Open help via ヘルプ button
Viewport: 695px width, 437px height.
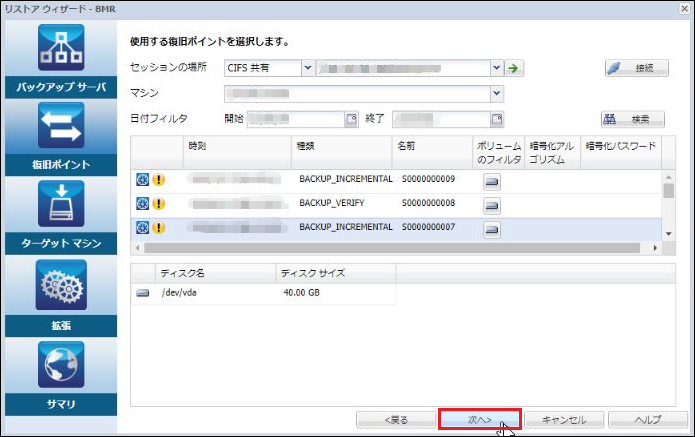click(x=648, y=419)
